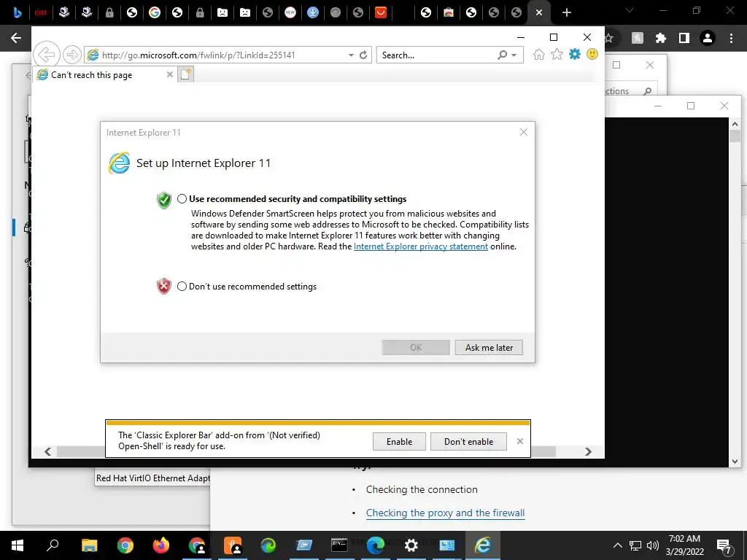Close the active Chrome tab
Image resolution: width=747 pixels, height=560 pixels.
539,12
